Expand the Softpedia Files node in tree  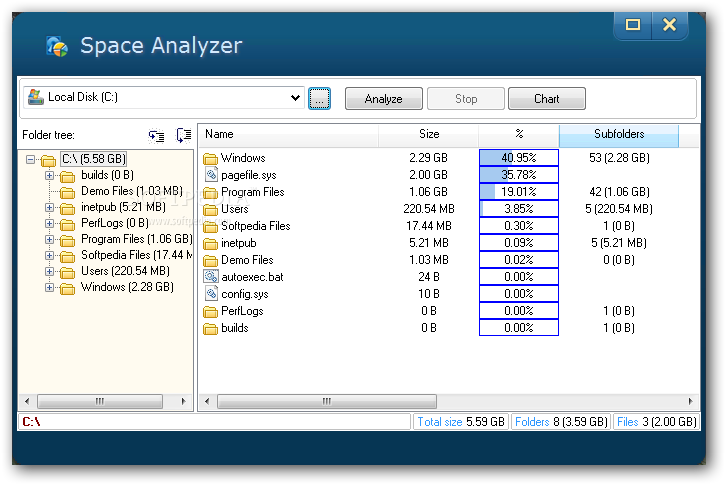click(50, 255)
